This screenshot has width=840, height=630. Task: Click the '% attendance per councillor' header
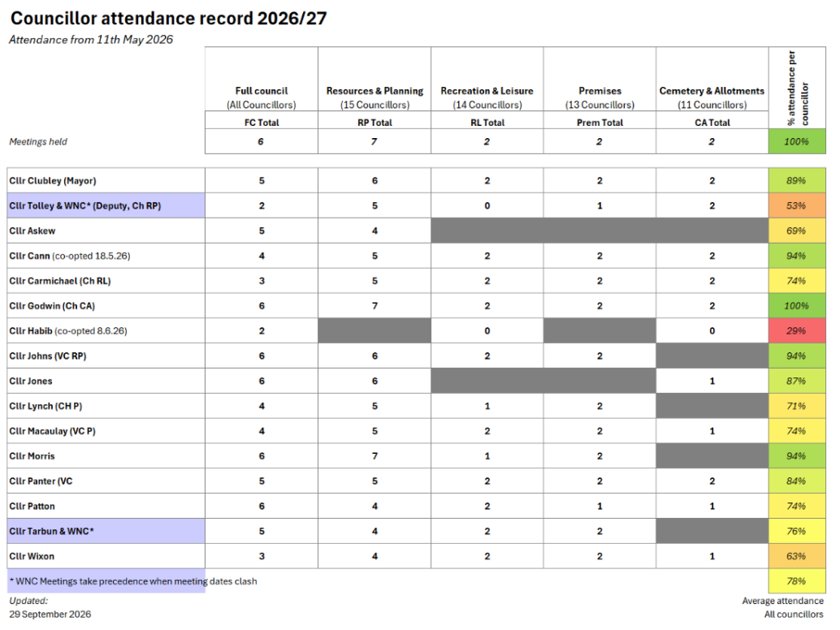pos(798,88)
